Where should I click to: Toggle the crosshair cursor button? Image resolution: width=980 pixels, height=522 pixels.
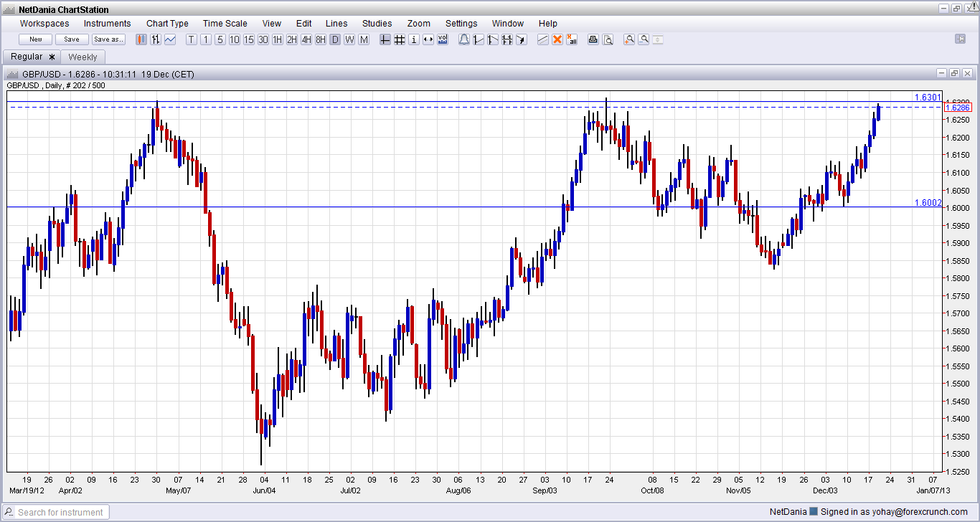pyautogui.click(x=385, y=39)
